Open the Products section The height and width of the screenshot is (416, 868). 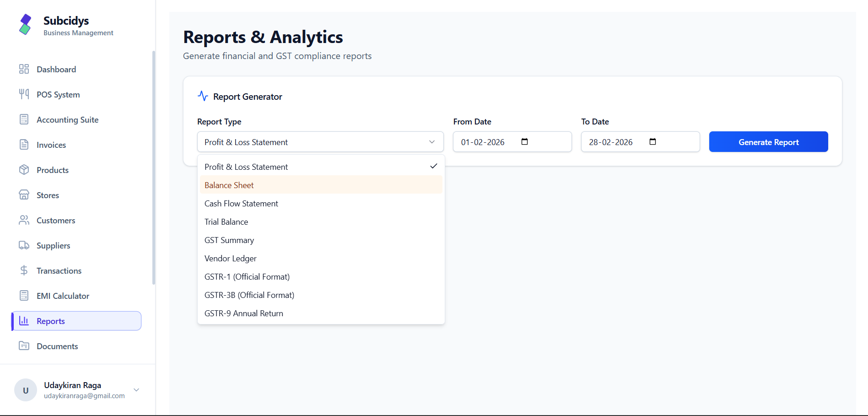pyautogui.click(x=76, y=170)
